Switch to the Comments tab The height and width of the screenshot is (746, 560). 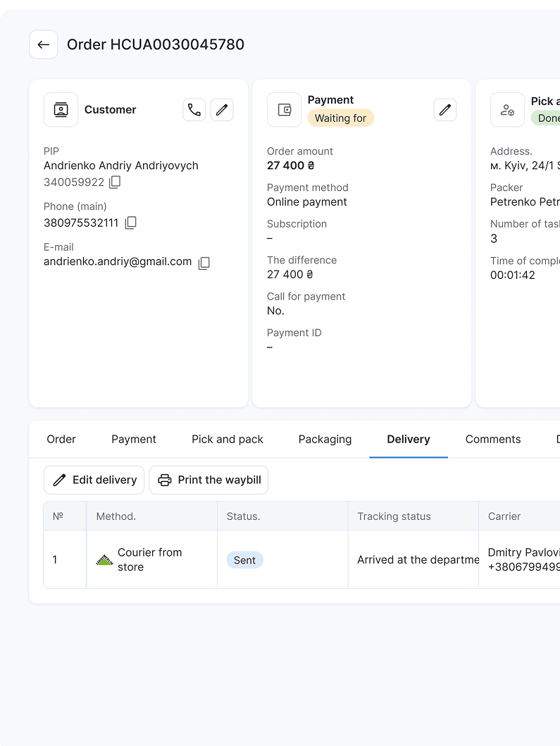click(x=493, y=439)
